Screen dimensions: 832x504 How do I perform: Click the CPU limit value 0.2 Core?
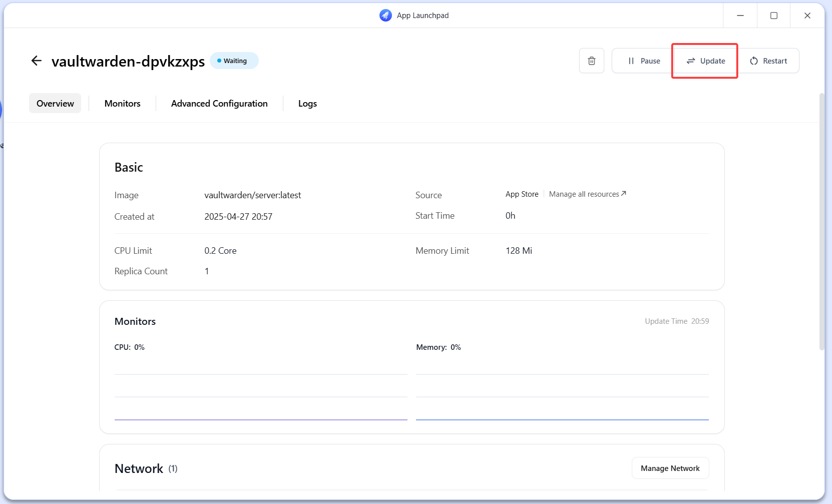click(220, 251)
